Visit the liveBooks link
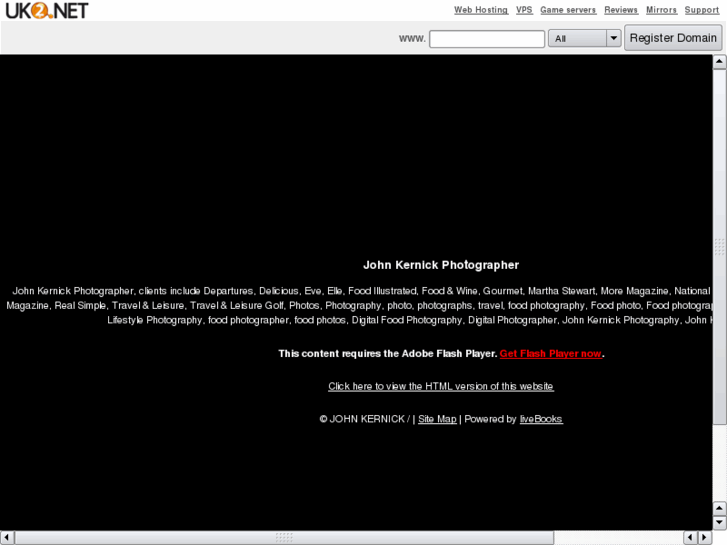 coord(541,419)
